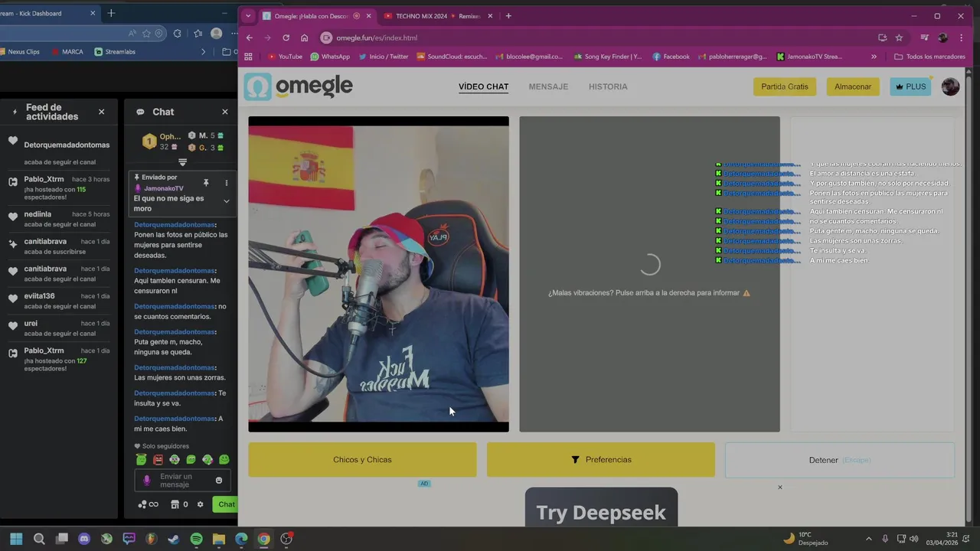980x551 pixels.
Task: Switch to the HISTORIA tab
Action: point(608,86)
